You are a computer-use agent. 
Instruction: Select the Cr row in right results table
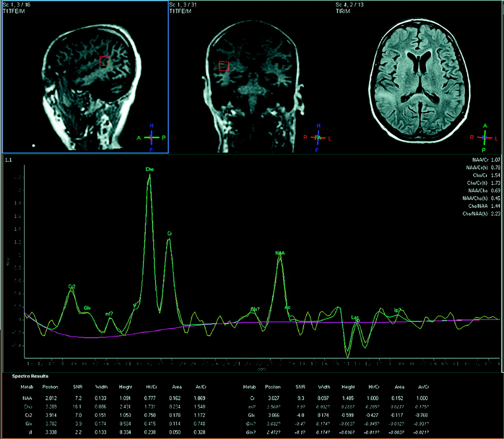(x=339, y=398)
